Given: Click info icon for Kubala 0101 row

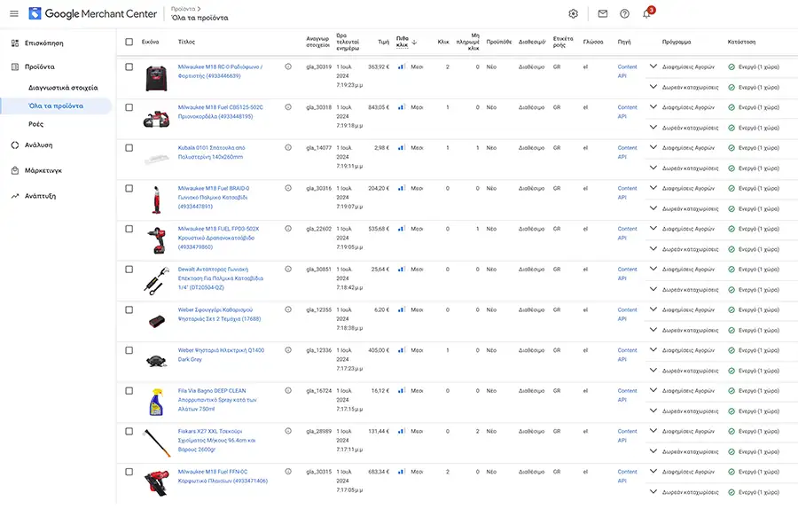Looking at the screenshot, I should pos(288,148).
